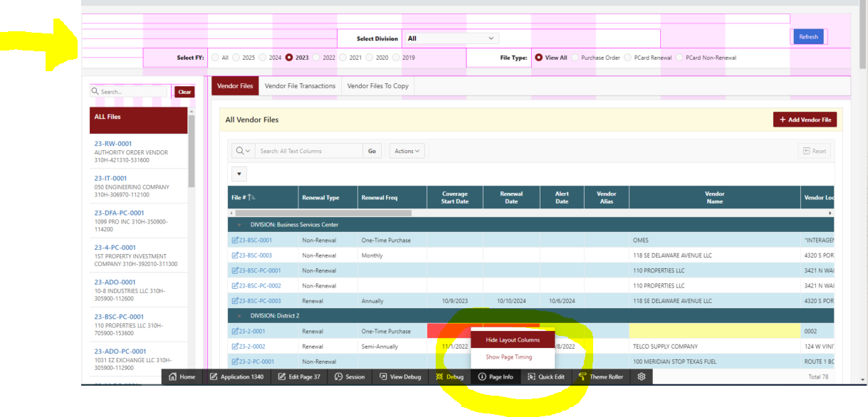
Task: Select the 2024 fiscal year radio button
Action: [263, 58]
